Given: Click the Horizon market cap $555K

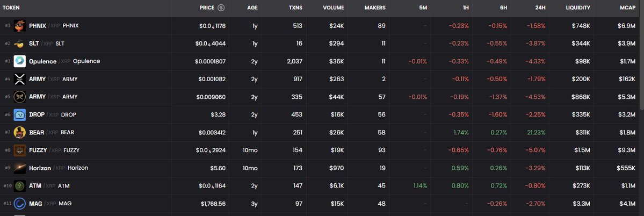Looking at the screenshot, I should [x=626, y=168].
